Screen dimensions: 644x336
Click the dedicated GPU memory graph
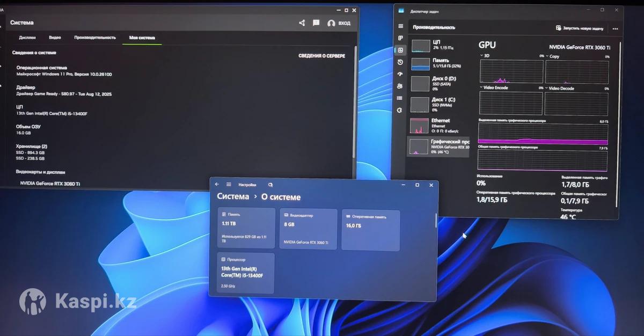tap(543, 134)
